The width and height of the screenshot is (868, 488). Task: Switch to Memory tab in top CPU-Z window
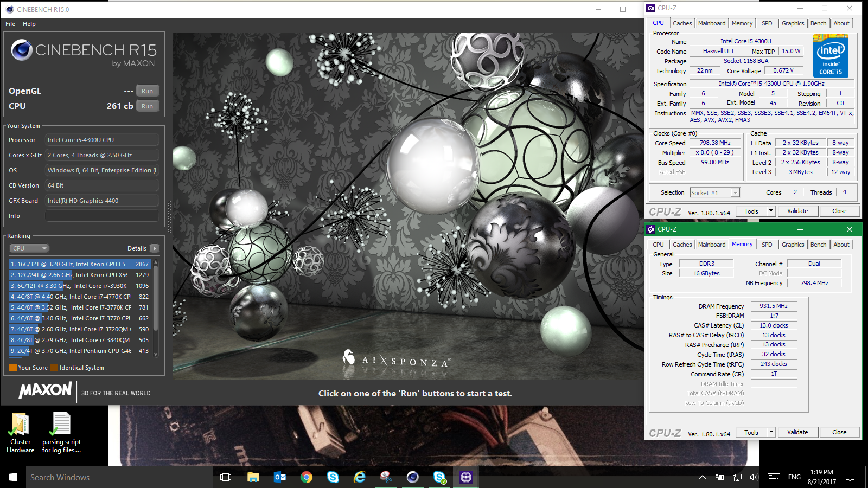[742, 23]
